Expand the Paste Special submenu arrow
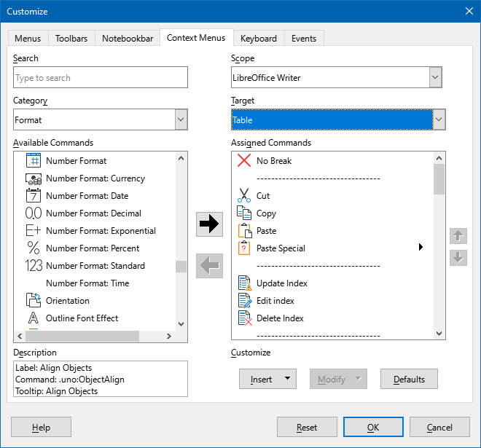481x448 pixels. tap(421, 248)
